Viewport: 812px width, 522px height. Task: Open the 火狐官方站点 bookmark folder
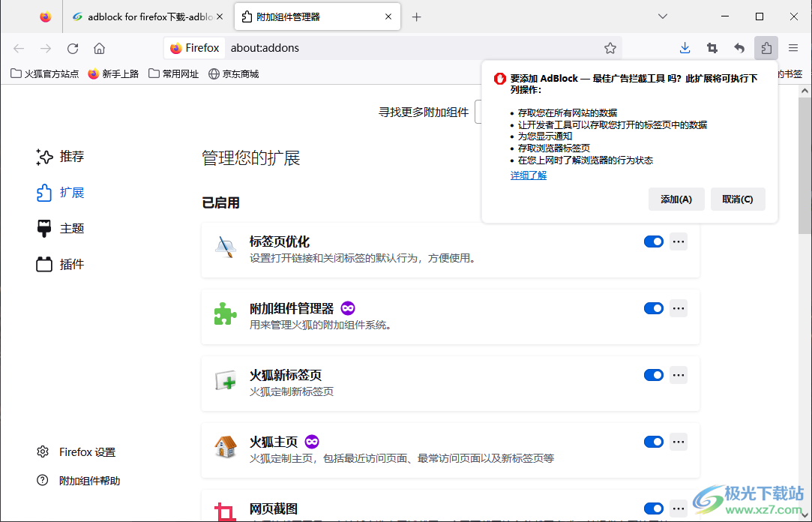(x=44, y=74)
